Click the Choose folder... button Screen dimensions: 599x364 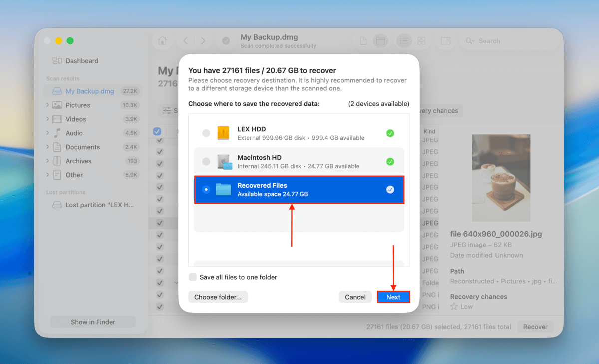pyautogui.click(x=218, y=297)
